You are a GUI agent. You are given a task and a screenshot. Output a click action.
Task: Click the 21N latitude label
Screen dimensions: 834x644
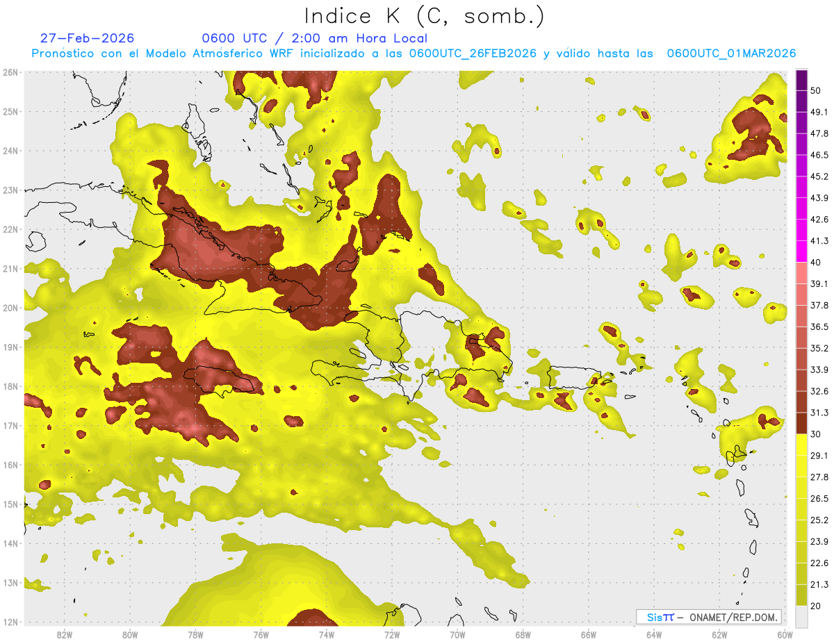pos(10,268)
